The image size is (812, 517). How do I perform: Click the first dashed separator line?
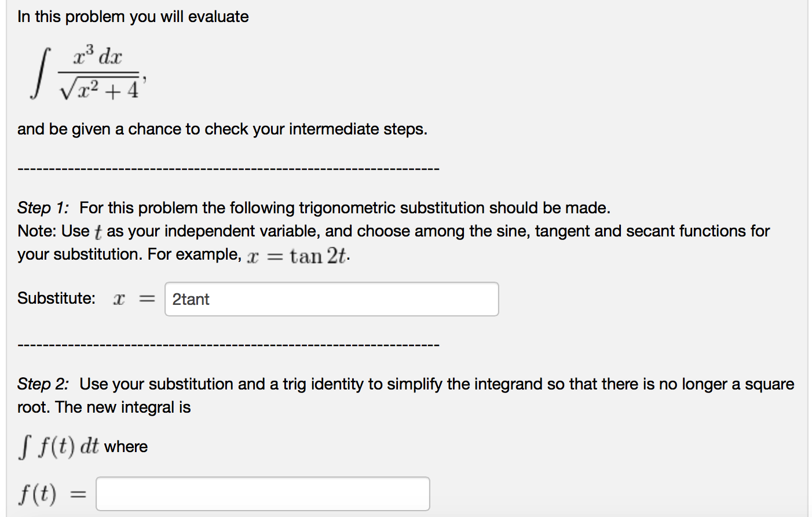click(228, 168)
